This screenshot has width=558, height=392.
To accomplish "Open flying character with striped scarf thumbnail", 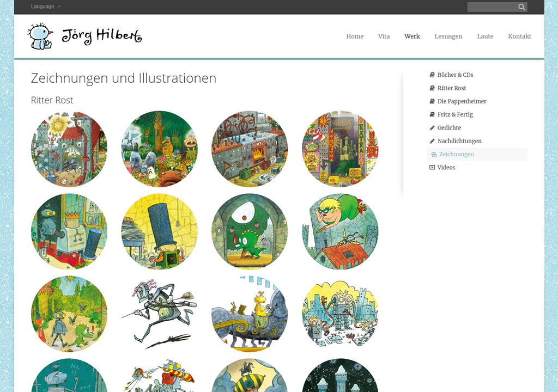I will point(160,375).
